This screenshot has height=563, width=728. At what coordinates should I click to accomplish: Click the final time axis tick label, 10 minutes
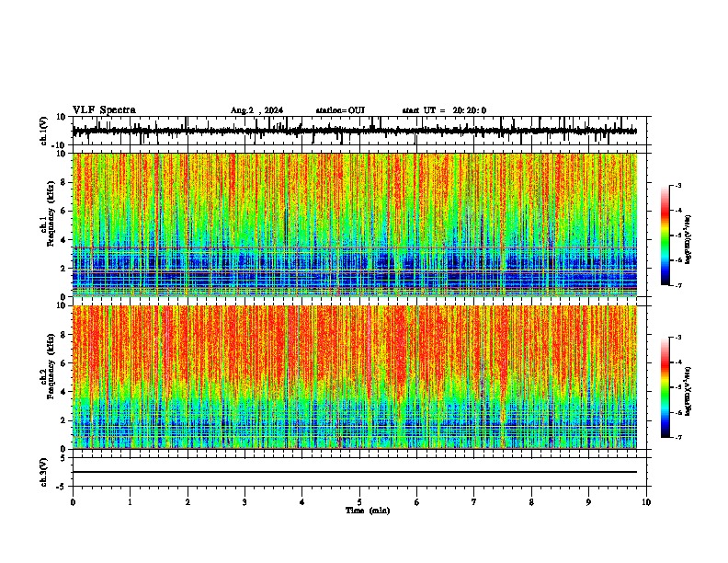point(646,502)
